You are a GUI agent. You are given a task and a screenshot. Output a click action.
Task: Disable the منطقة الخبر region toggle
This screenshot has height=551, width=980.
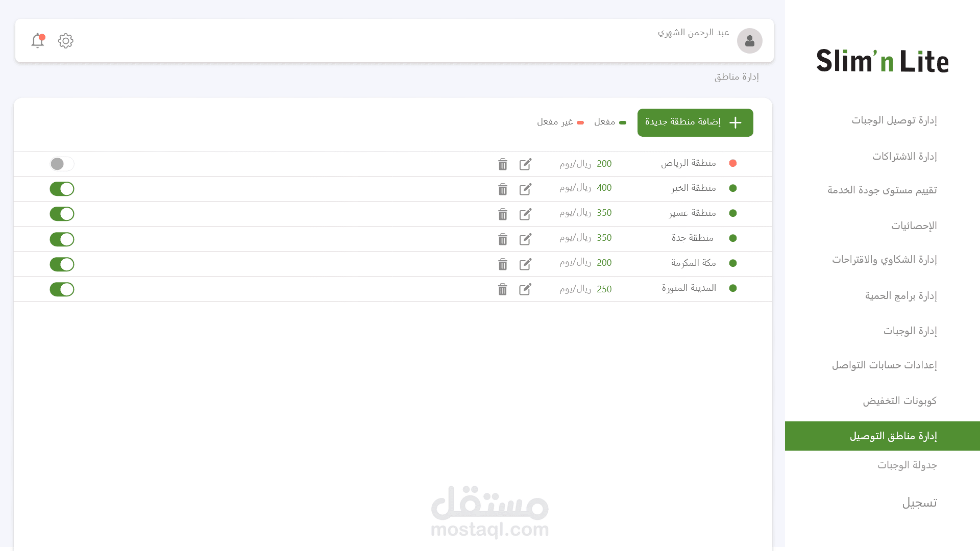coord(62,189)
